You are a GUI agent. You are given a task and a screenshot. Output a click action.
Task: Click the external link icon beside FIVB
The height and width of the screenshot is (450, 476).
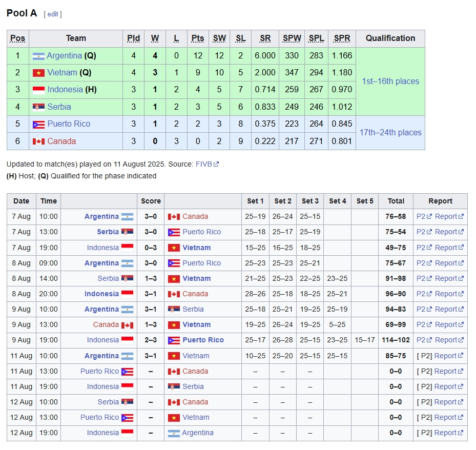coord(216,165)
